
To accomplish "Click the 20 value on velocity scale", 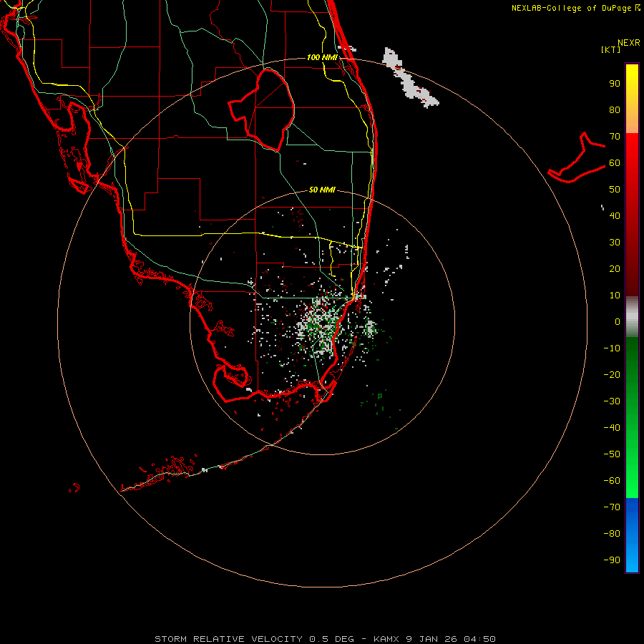I will coord(615,268).
